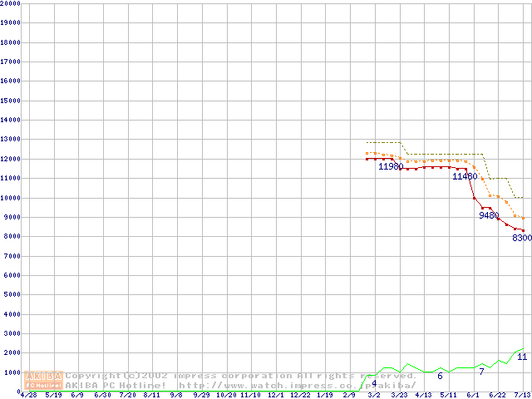Click the 20000 y-axis label
Image resolution: width=532 pixels, height=399 pixels.
coord(10,3)
